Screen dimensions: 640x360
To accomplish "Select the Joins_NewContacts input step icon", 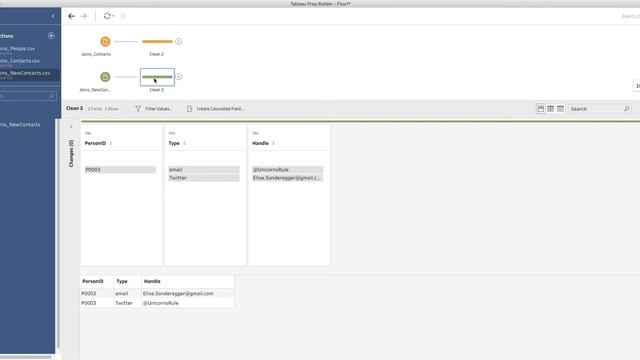I will click(x=105, y=77).
